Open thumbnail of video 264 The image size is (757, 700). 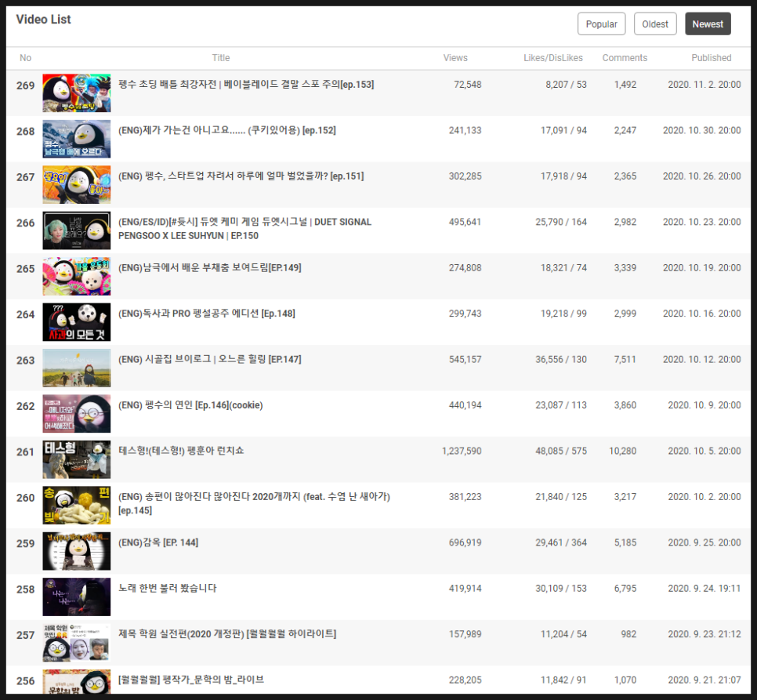(76, 322)
